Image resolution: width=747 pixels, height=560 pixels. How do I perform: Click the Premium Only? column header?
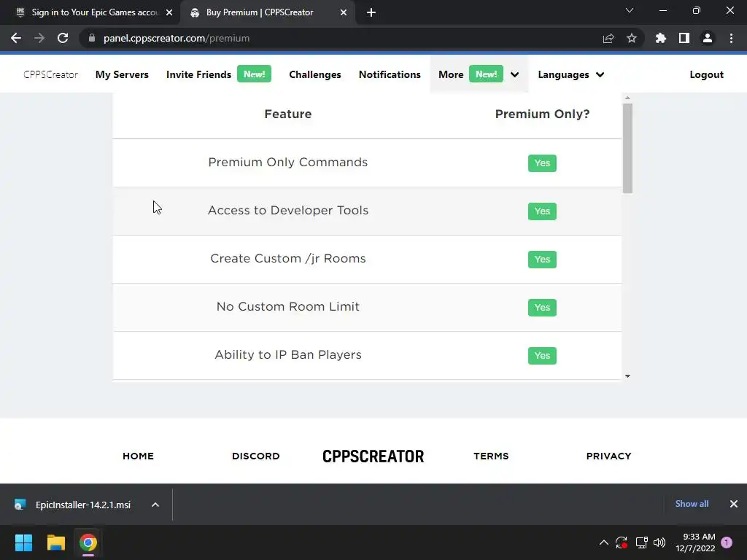(x=542, y=114)
